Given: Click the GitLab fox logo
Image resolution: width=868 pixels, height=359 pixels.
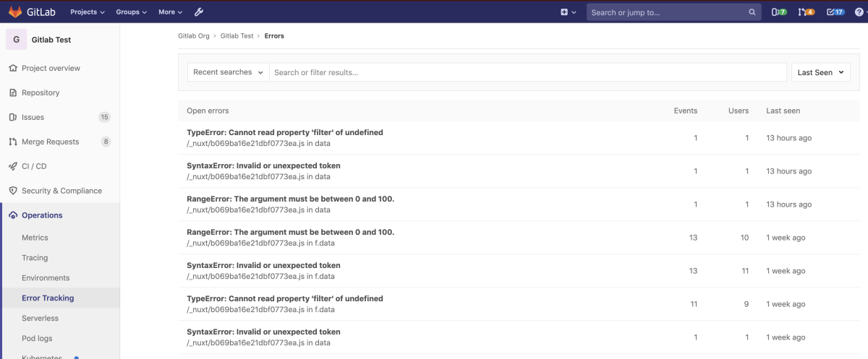Looking at the screenshot, I should tap(14, 12).
